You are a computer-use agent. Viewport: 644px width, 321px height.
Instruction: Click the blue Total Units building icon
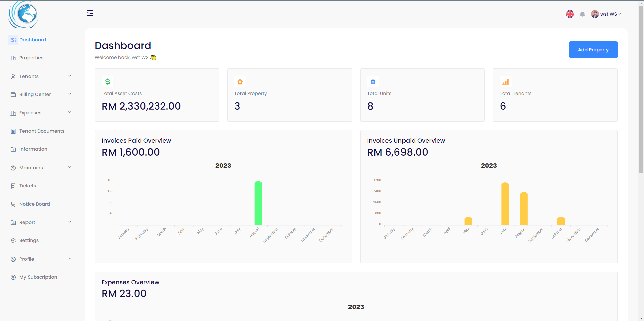point(373,82)
